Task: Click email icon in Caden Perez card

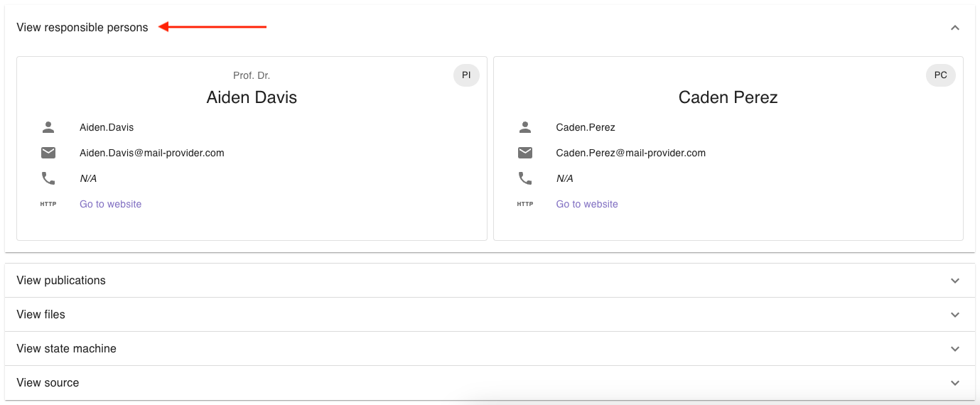Action: point(525,153)
